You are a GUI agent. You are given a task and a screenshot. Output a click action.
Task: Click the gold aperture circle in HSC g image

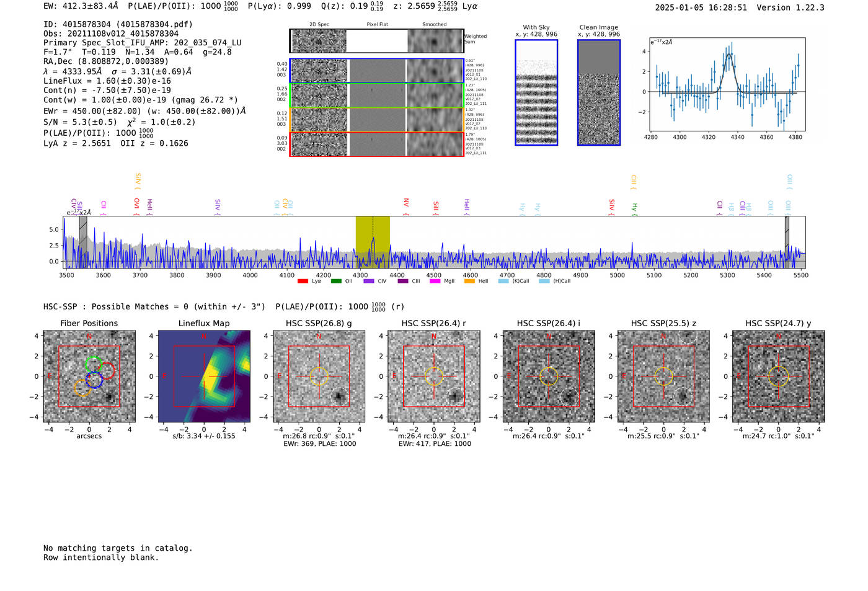(x=319, y=376)
